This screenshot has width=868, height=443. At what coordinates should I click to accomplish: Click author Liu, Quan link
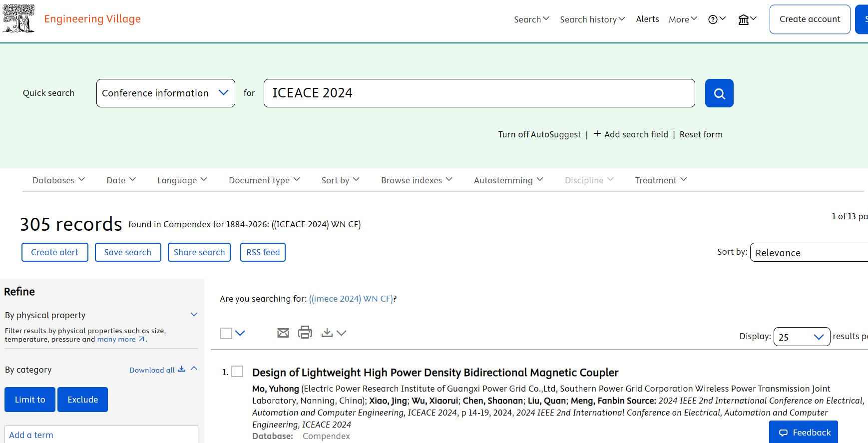(547, 401)
